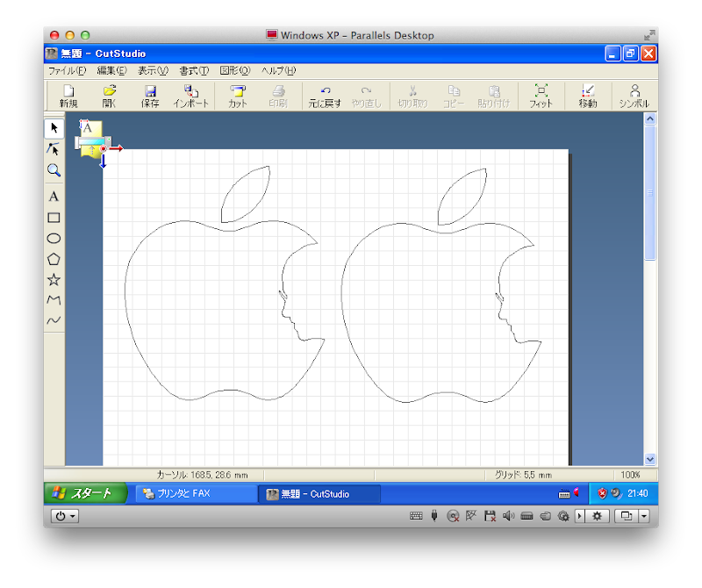Screen dimensions: 702x588
Task: Click the Windows taskbar clock 21:40
Action: pyautogui.click(x=638, y=493)
